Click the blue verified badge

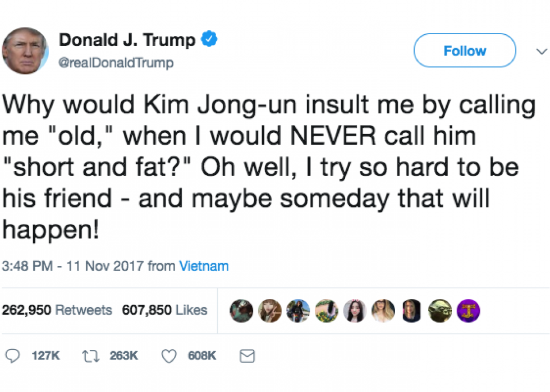pos(209,39)
